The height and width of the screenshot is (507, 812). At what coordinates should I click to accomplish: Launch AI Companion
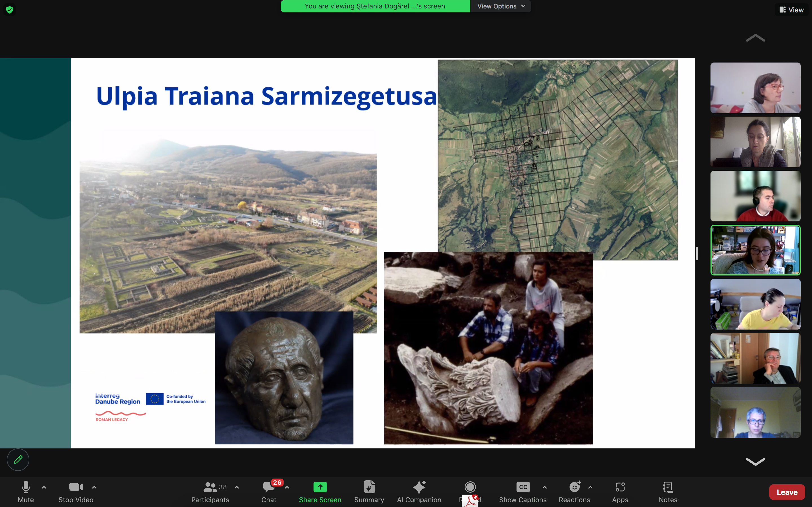point(419,492)
